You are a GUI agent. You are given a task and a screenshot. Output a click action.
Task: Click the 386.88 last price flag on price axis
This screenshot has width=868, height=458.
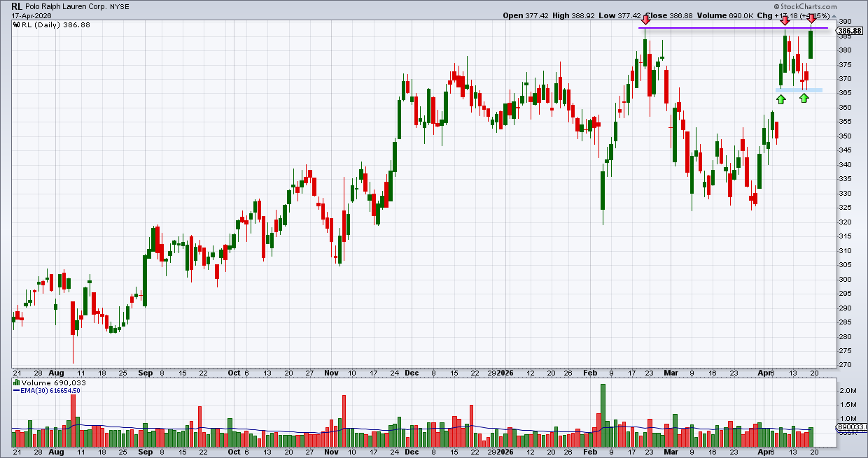coord(850,31)
